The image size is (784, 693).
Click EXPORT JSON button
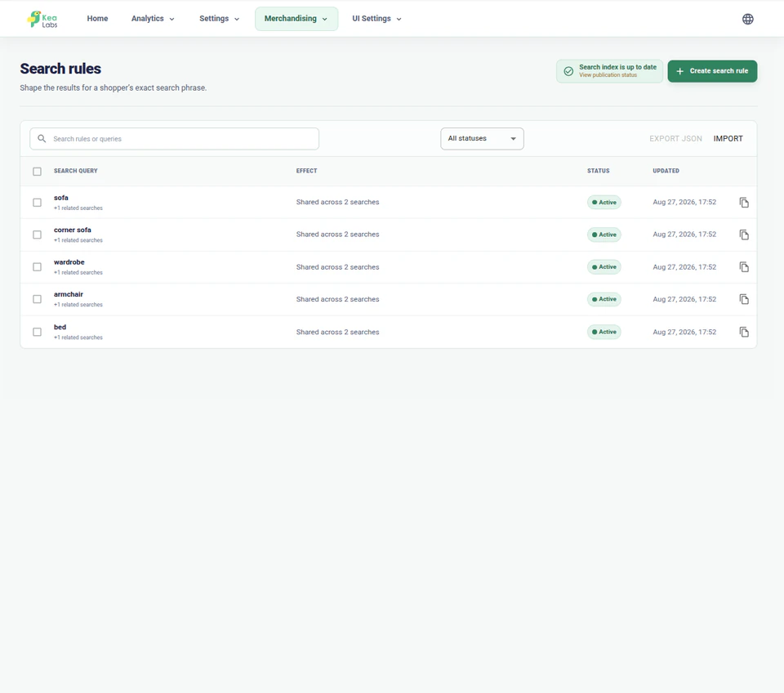click(675, 139)
